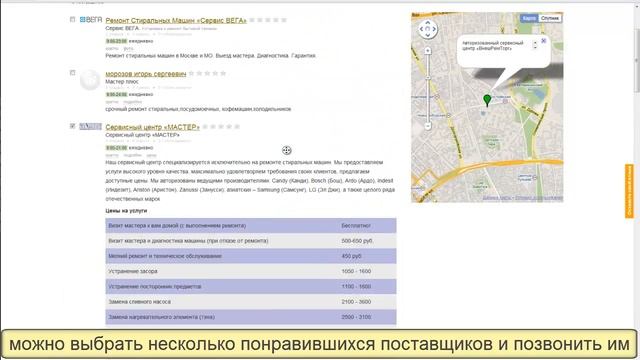
Task: Click the 1050 - 1600 price cell
Action: [x=356, y=271]
